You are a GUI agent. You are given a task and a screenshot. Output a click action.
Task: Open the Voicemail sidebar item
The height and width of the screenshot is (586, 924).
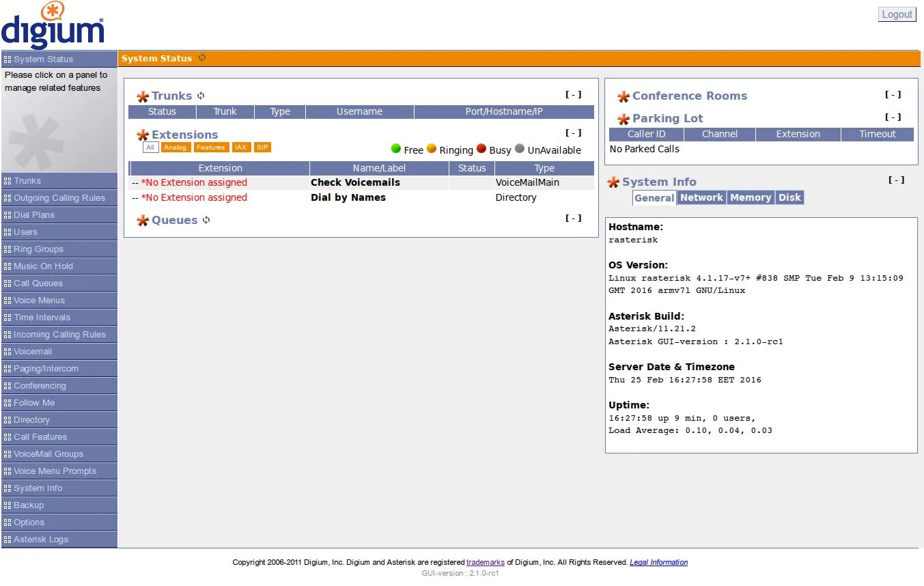[x=59, y=352]
